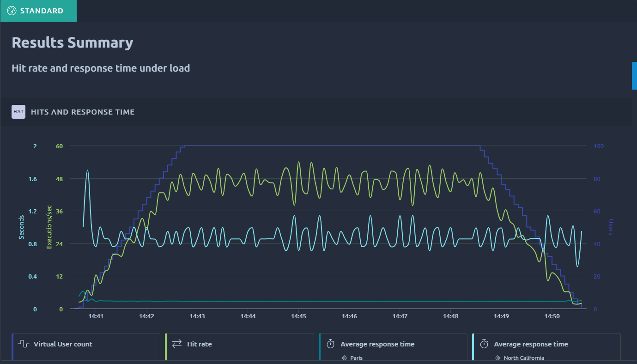Click the response time spike near 14:41
Screen dimensions: 637x364
tap(87, 170)
